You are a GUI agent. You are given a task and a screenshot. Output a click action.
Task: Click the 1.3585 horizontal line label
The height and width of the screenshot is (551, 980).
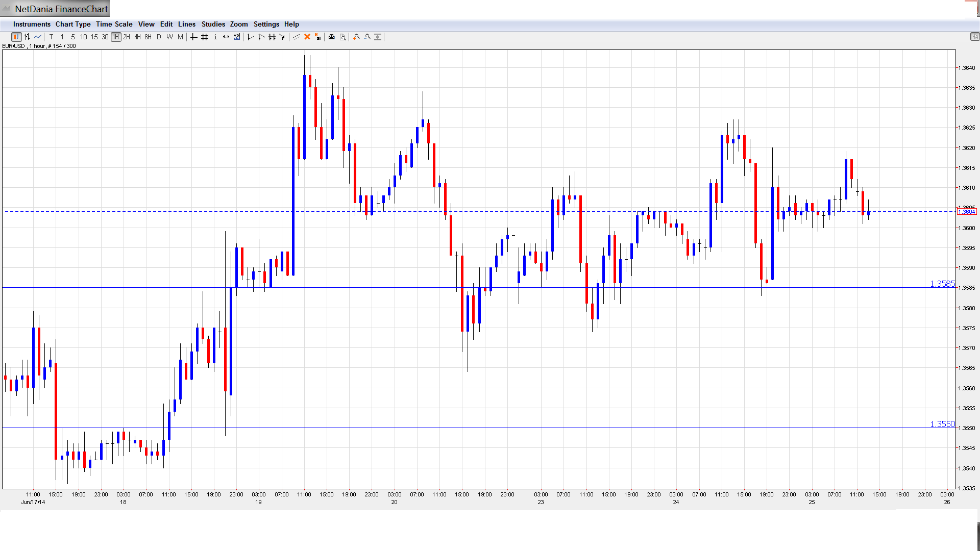tap(942, 284)
